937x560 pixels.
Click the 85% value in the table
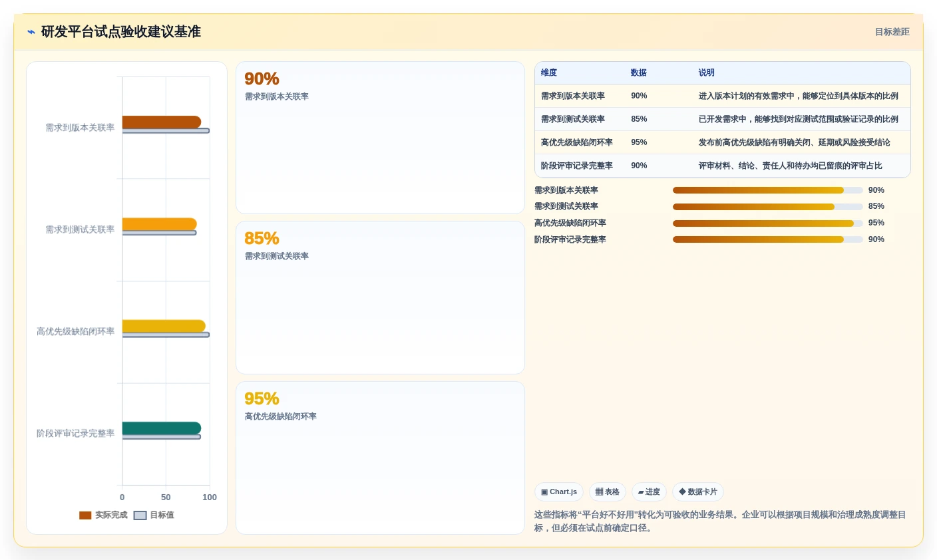(639, 119)
